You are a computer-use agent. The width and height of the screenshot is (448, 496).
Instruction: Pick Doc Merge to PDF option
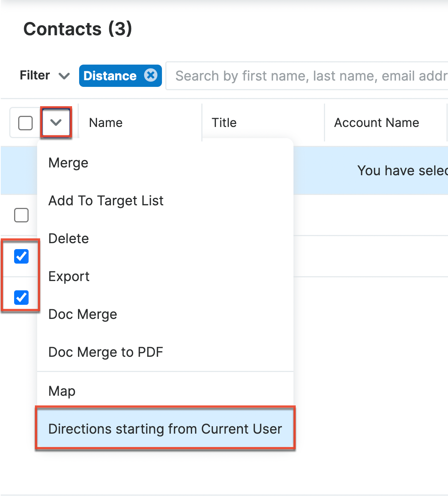[x=106, y=352]
